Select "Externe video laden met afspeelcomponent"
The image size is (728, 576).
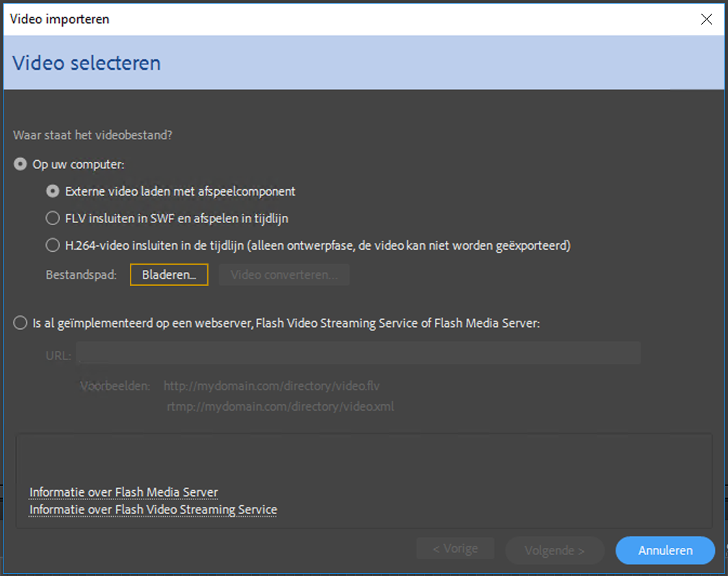[52, 191]
